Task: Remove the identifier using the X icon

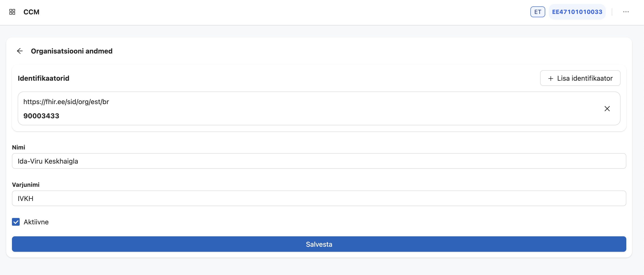Action: coord(607,109)
